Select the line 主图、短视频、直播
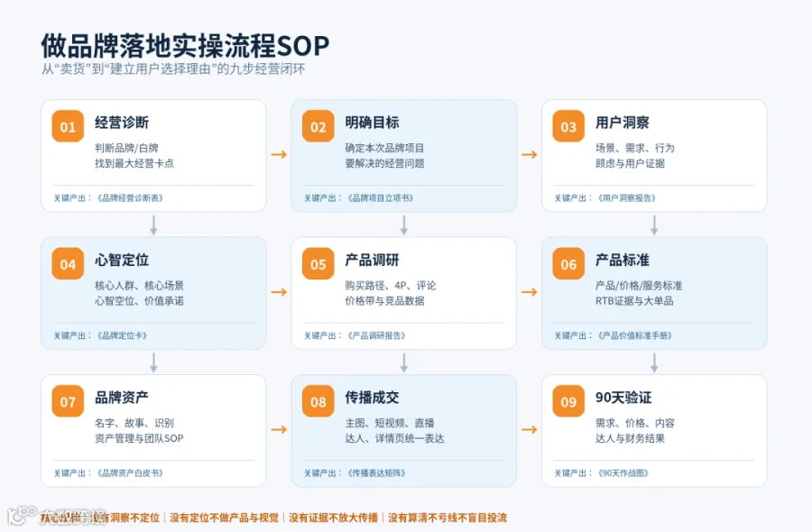The image size is (812, 532). tap(390, 423)
